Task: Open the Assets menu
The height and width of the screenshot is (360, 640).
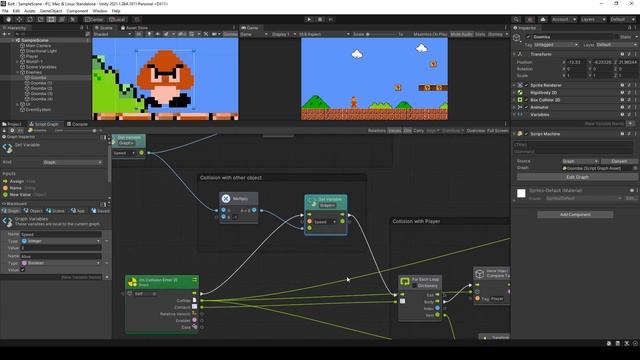Action: pos(30,11)
